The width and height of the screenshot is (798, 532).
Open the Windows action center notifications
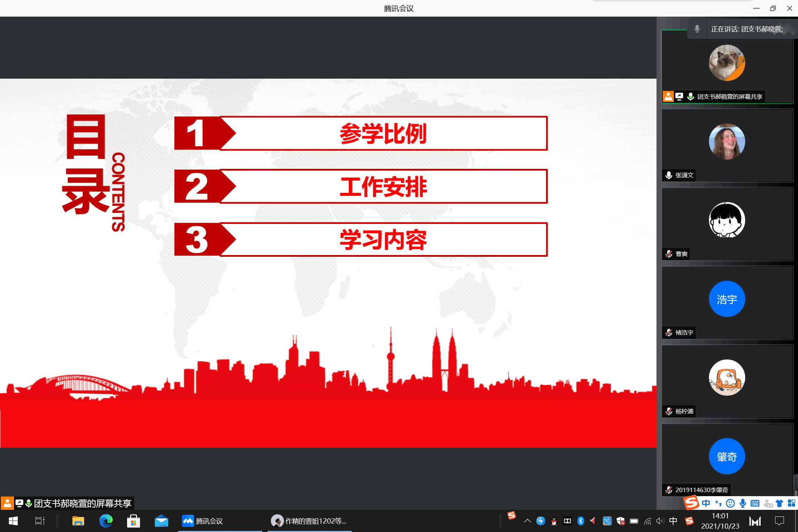pyautogui.click(x=780, y=521)
